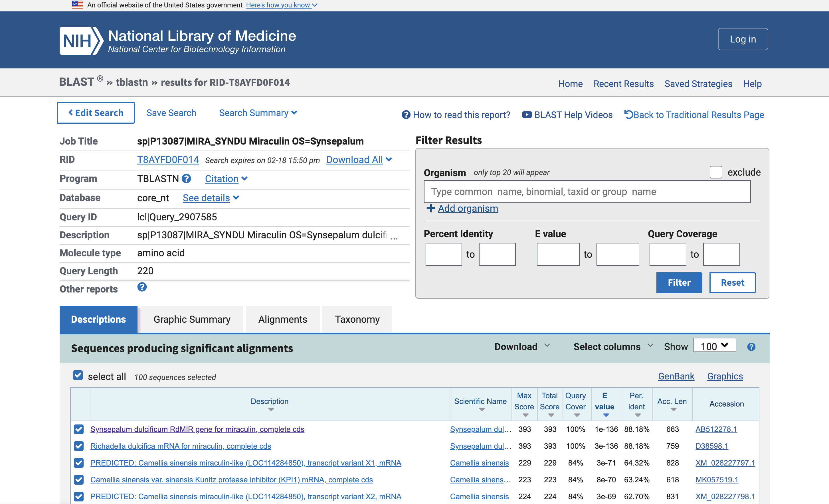Click the BLAST Help Videos video icon

[x=527, y=115]
